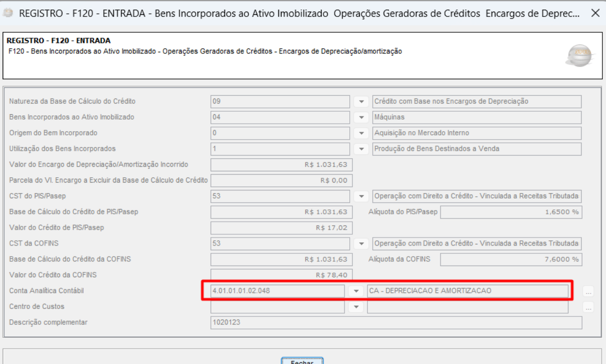Click Alíquota do PIS/Pasep field 1,6500 %
This screenshot has height=364, width=606.
tap(511, 212)
